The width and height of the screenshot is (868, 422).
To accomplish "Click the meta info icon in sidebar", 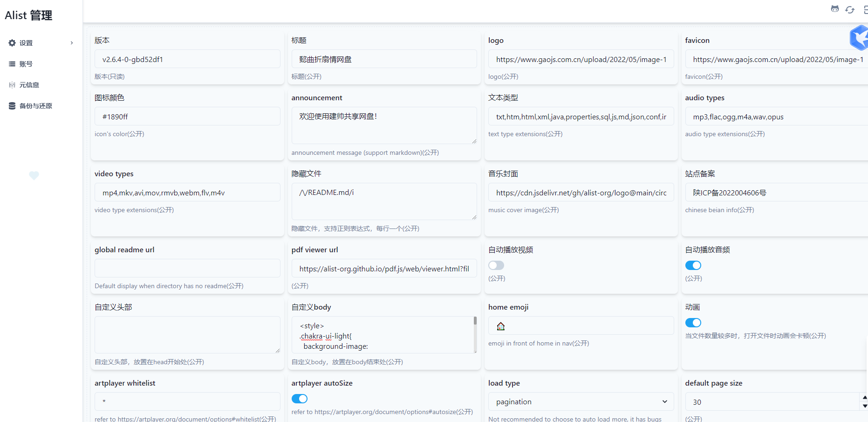I will (12, 85).
